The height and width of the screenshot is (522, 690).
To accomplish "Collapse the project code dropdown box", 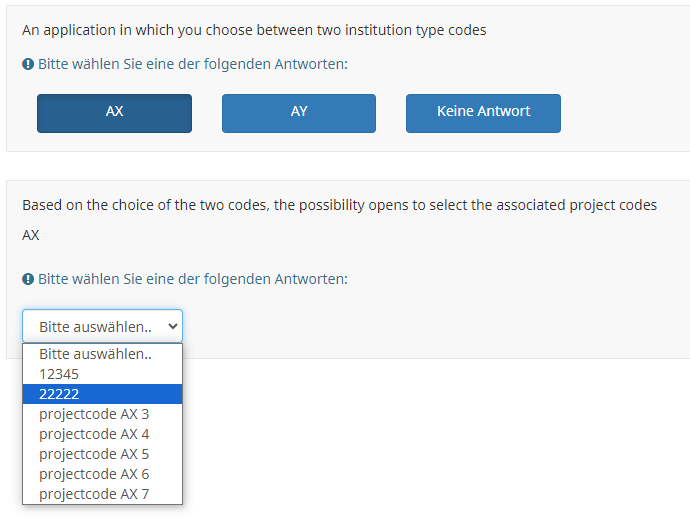I will 102,326.
